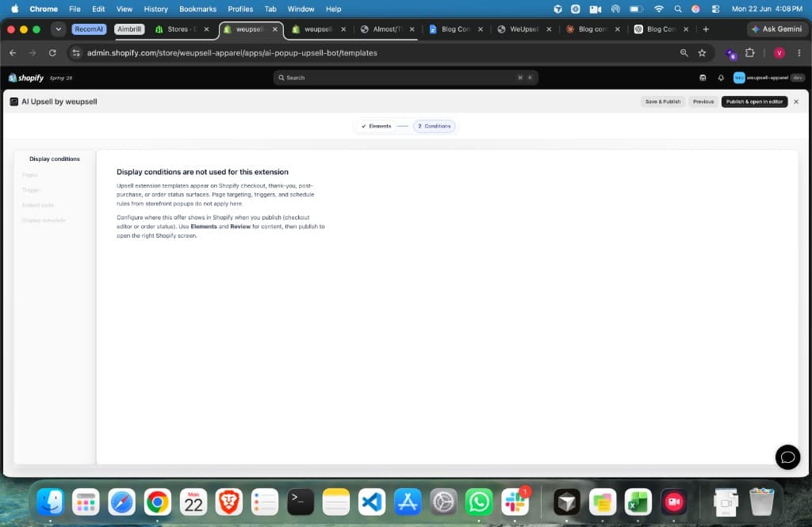The height and width of the screenshot is (527, 812).
Task: Click the address bar URL
Action: [x=232, y=53]
